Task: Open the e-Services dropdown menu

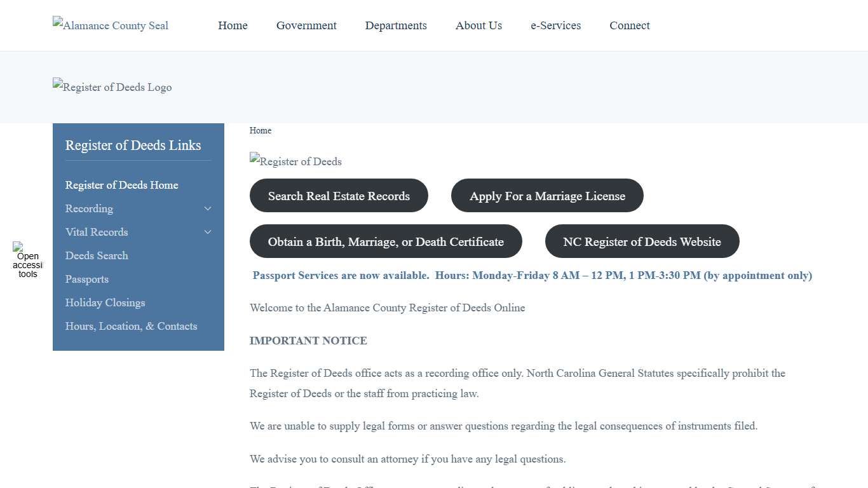Action: coord(555,25)
